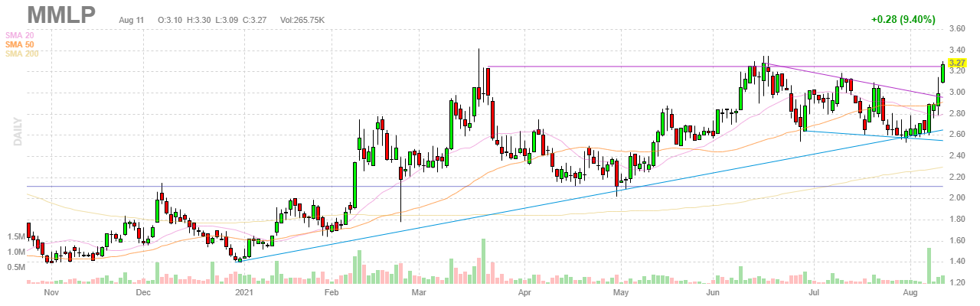Viewport: 980px width, 306px height.
Task: Select the yellow 3.27 current price tag
Action: (x=956, y=62)
